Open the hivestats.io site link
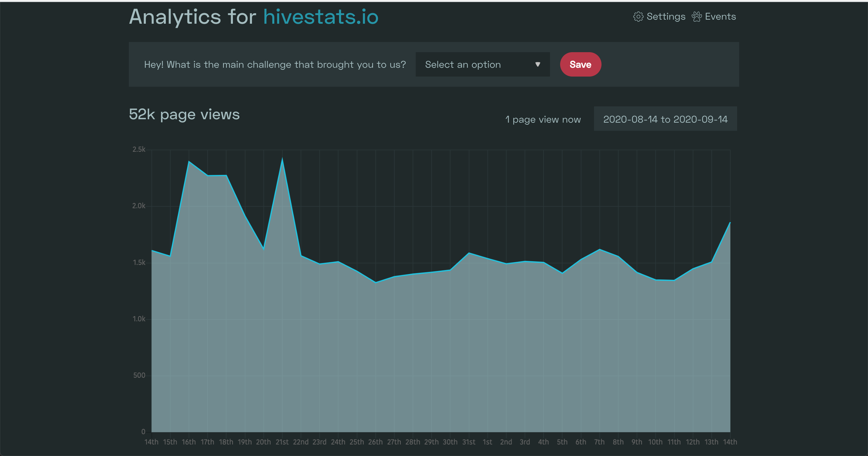868x456 pixels. (x=321, y=17)
